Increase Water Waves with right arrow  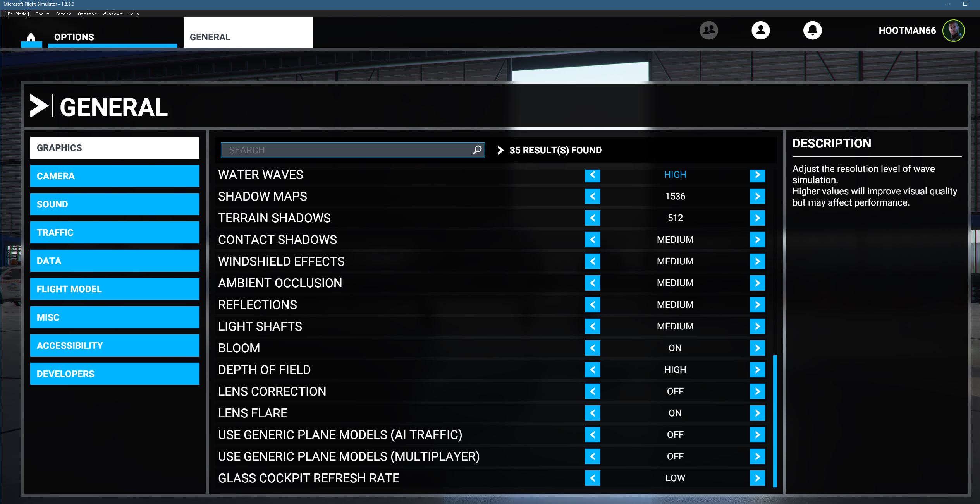pyautogui.click(x=757, y=175)
